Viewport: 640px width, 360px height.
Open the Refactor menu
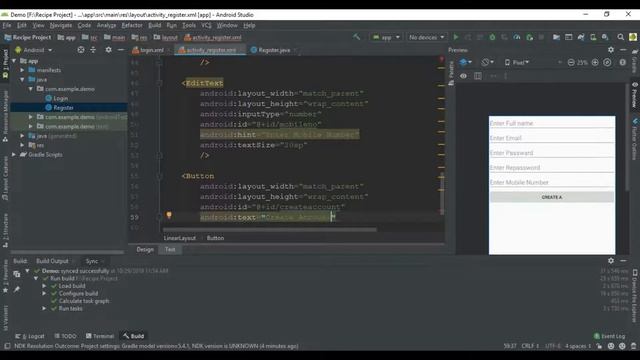132,25
